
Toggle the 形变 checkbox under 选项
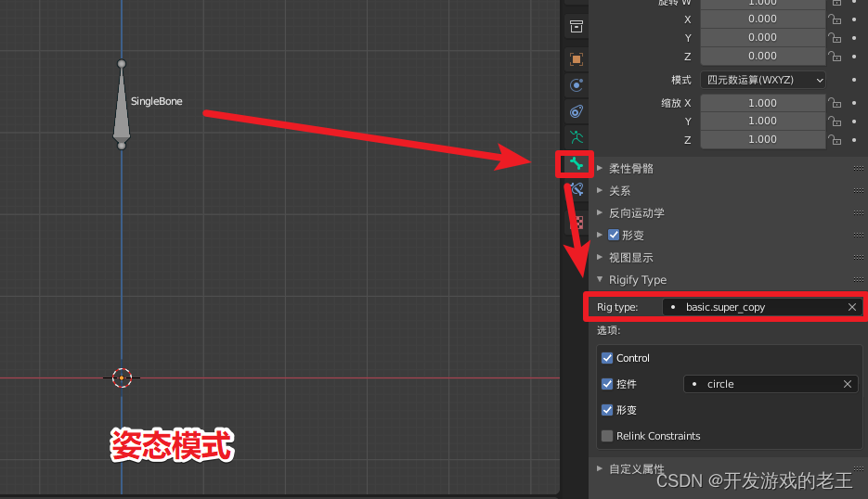(607, 410)
